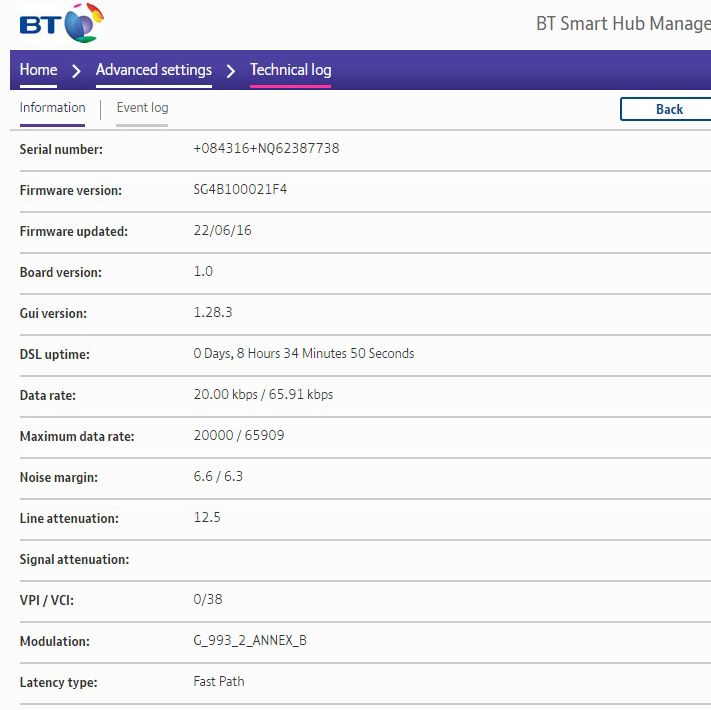
Task: Click the VPI / VCI label
Action: point(47,600)
